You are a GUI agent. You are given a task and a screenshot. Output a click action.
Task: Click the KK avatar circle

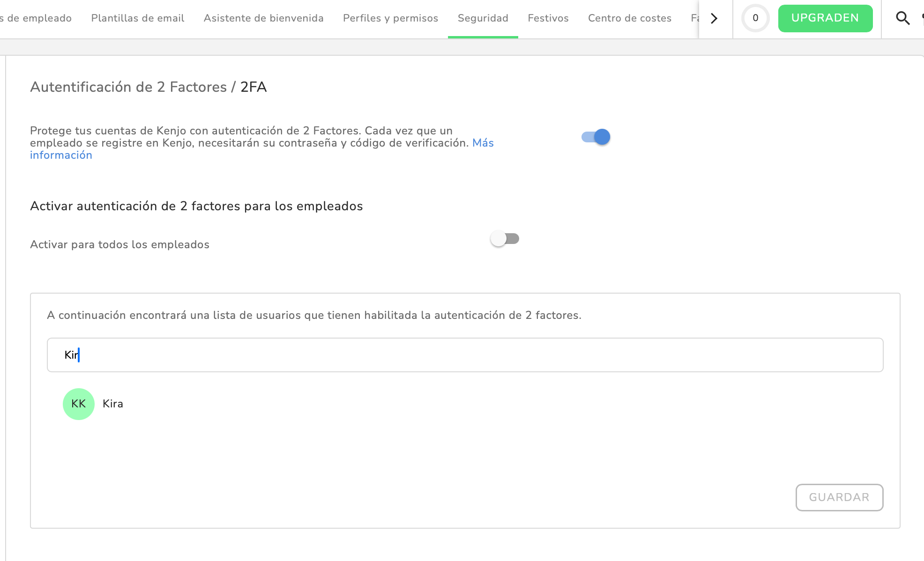click(x=79, y=404)
